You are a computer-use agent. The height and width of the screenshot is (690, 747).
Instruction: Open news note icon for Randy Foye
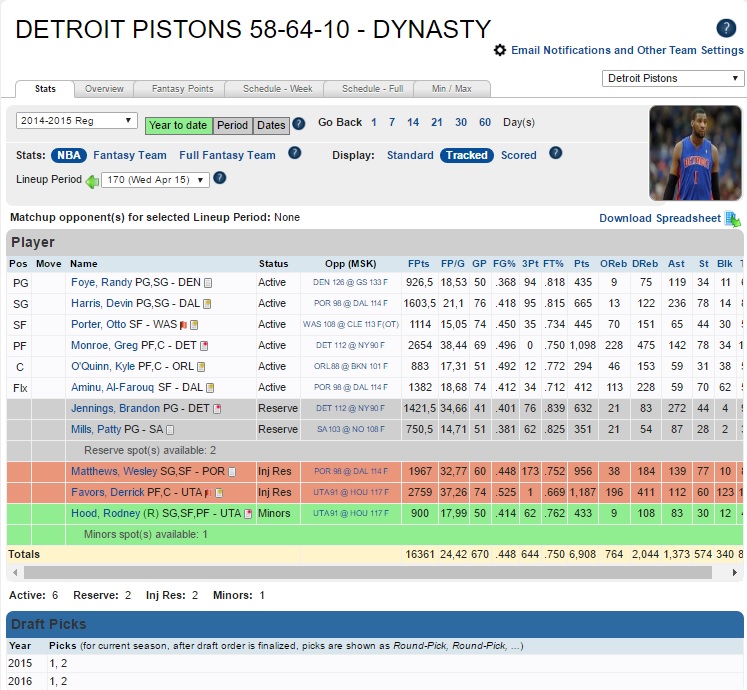208,283
